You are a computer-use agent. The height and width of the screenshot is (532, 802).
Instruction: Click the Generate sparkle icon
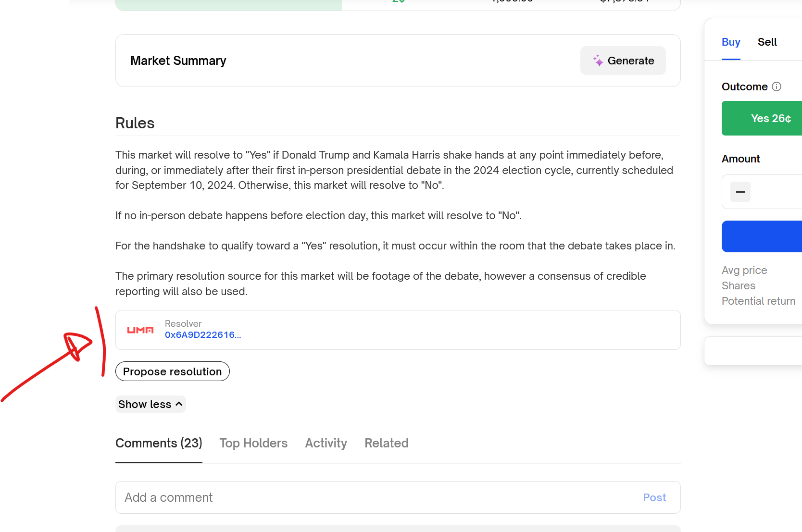pyautogui.click(x=598, y=61)
